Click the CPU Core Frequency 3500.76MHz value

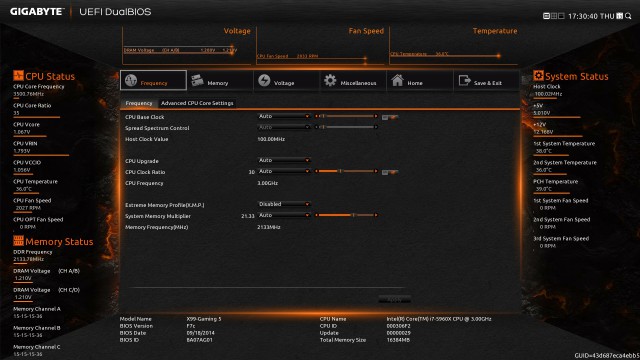coord(29,94)
